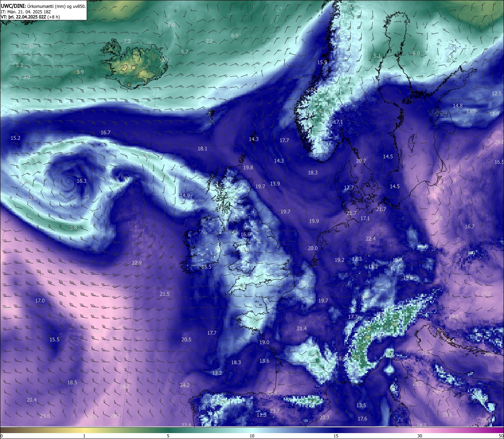The image size is (504, 439).
Task: Click the 17.0 value on the left side
Action: pos(40,301)
